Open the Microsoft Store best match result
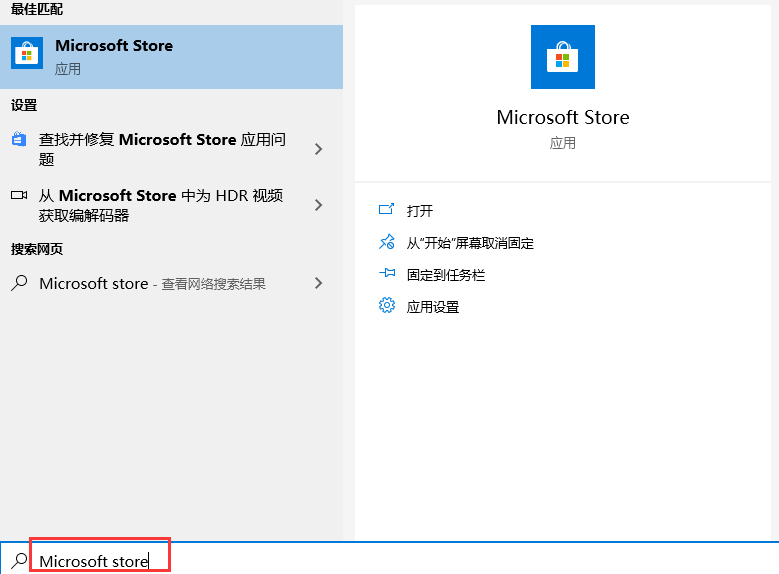 pos(171,57)
